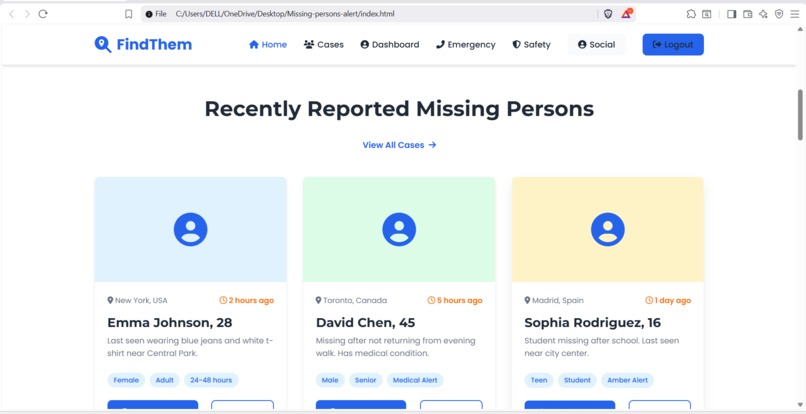Open the Brave Wallet icon
The width and height of the screenshot is (806, 414).
click(747, 14)
